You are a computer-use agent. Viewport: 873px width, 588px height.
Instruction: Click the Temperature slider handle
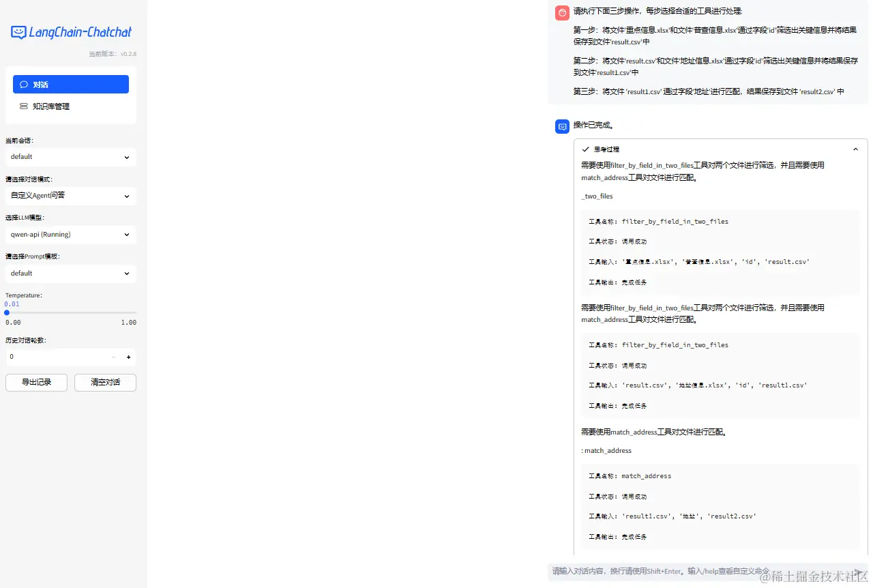[x=6, y=312]
